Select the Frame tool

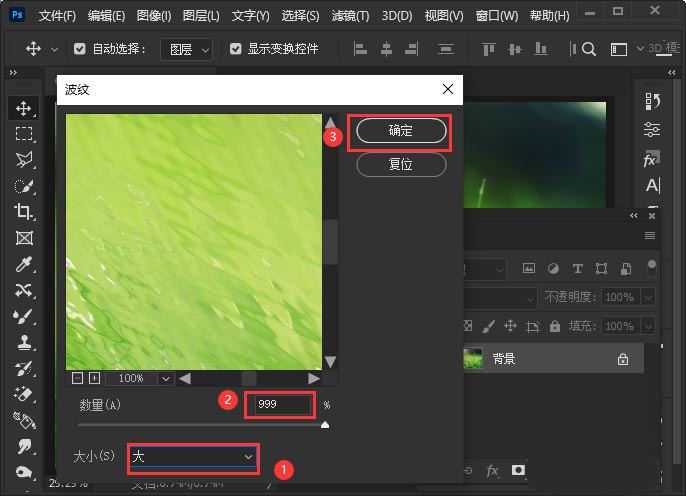(24, 238)
